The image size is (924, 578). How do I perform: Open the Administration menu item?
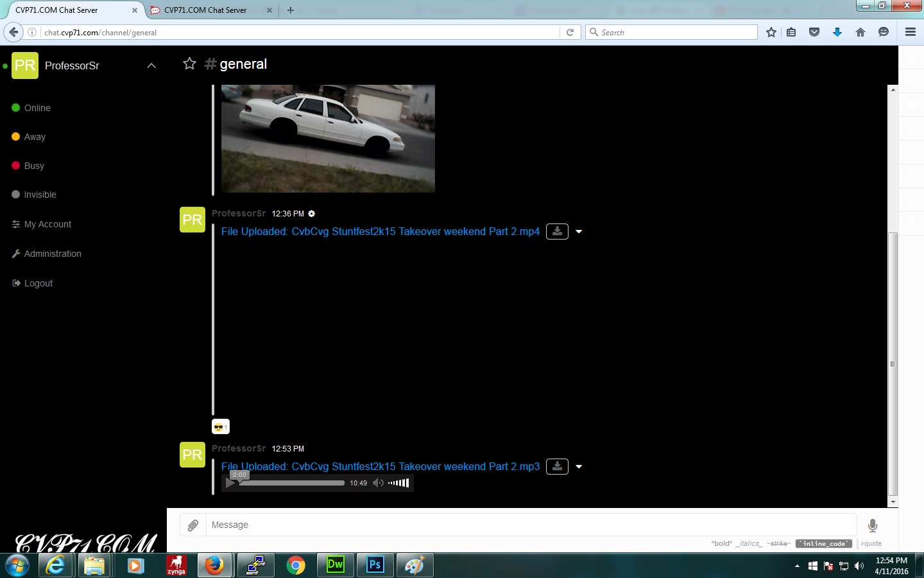(x=52, y=254)
